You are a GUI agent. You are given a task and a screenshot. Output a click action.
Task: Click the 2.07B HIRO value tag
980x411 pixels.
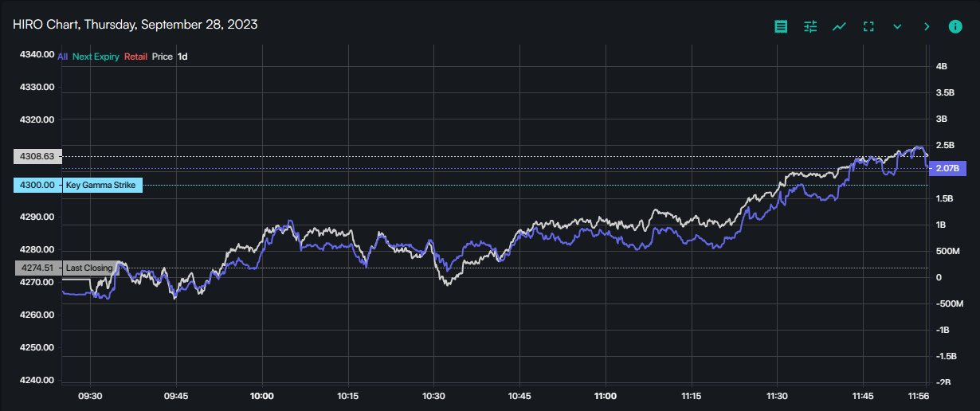click(947, 169)
